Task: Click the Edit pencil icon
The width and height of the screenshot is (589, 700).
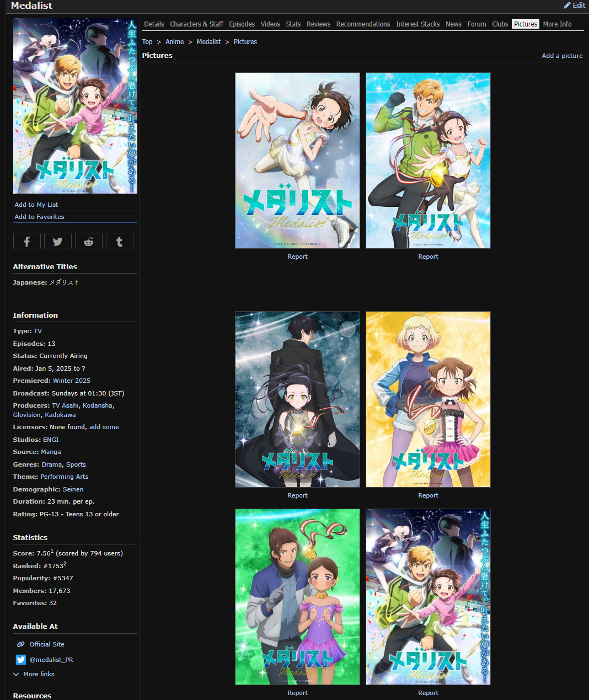Action: point(567,6)
